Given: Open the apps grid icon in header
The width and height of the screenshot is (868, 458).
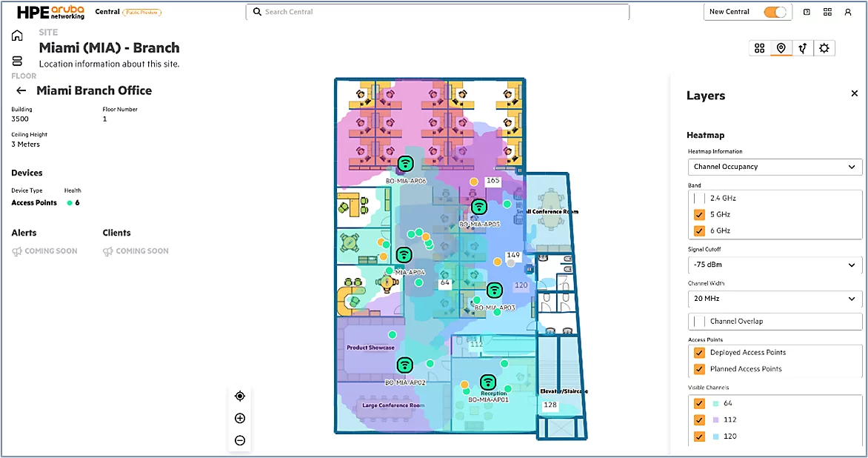Looking at the screenshot, I should 827,12.
